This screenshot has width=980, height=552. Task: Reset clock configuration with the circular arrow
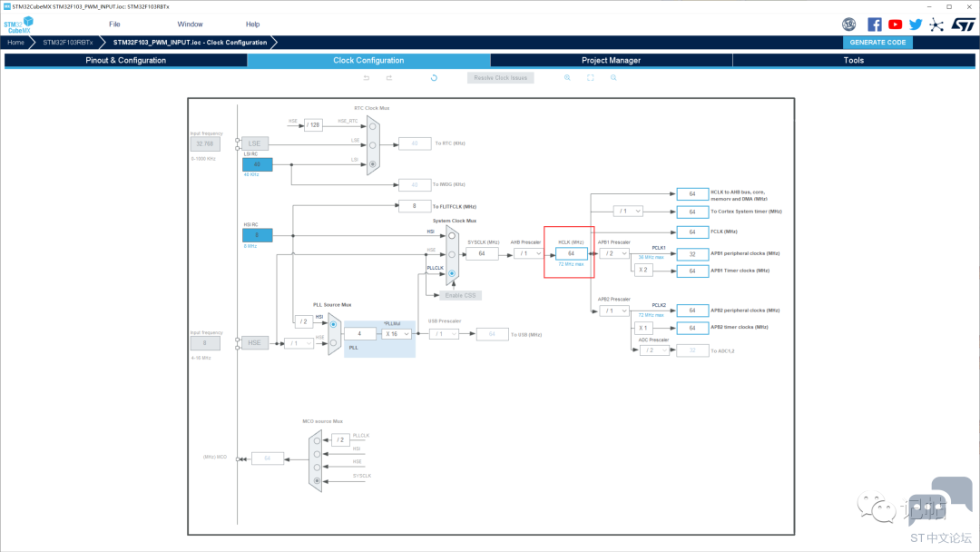click(x=434, y=77)
